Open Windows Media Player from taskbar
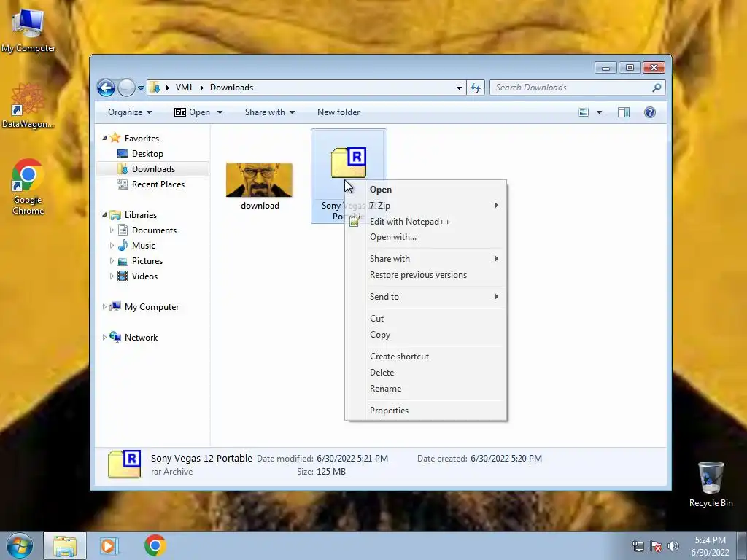Screen dimensions: 747x560 (x=108, y=545)
